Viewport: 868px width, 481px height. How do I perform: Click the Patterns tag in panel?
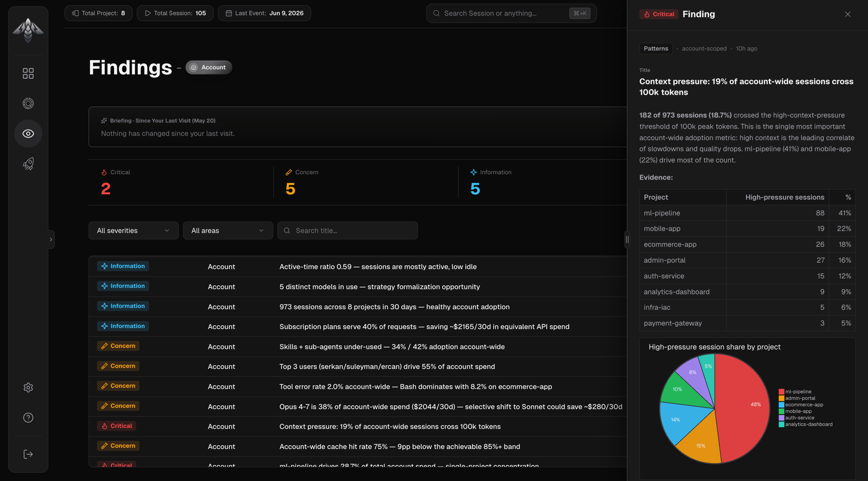656,49
